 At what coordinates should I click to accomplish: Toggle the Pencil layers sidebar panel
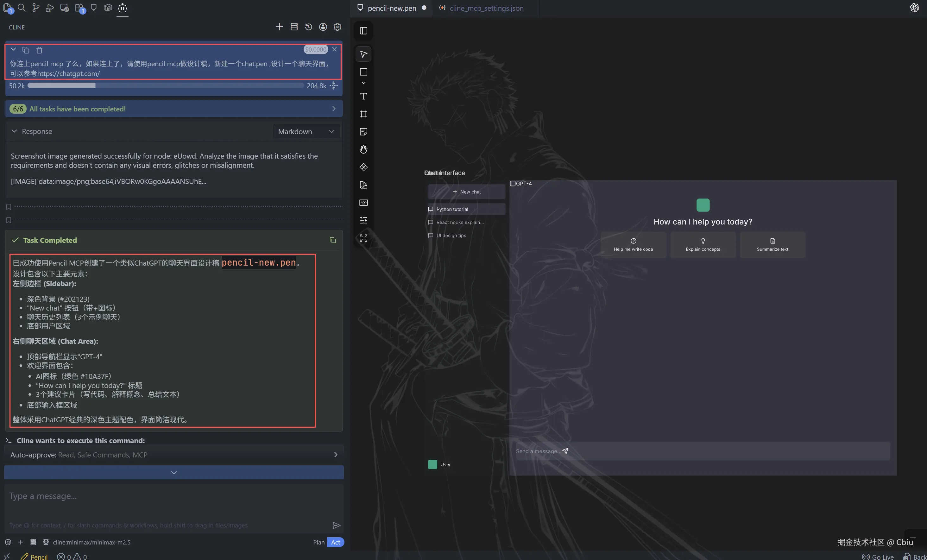pos(363,31)
